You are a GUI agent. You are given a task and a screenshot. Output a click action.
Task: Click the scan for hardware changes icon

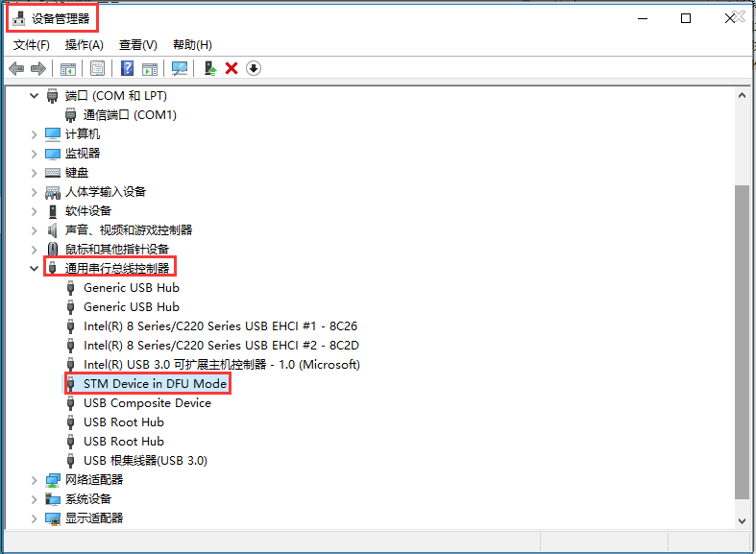179,68
